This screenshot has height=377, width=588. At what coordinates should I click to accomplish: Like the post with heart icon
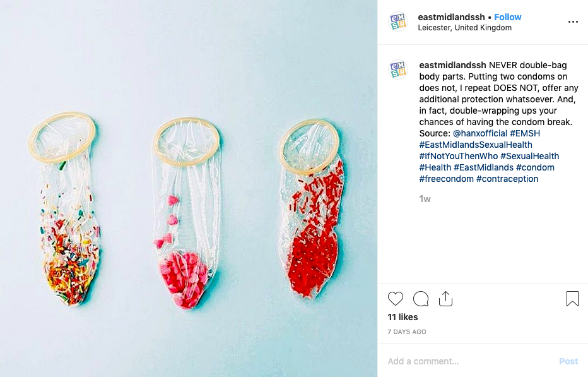[x=395, y=299]
